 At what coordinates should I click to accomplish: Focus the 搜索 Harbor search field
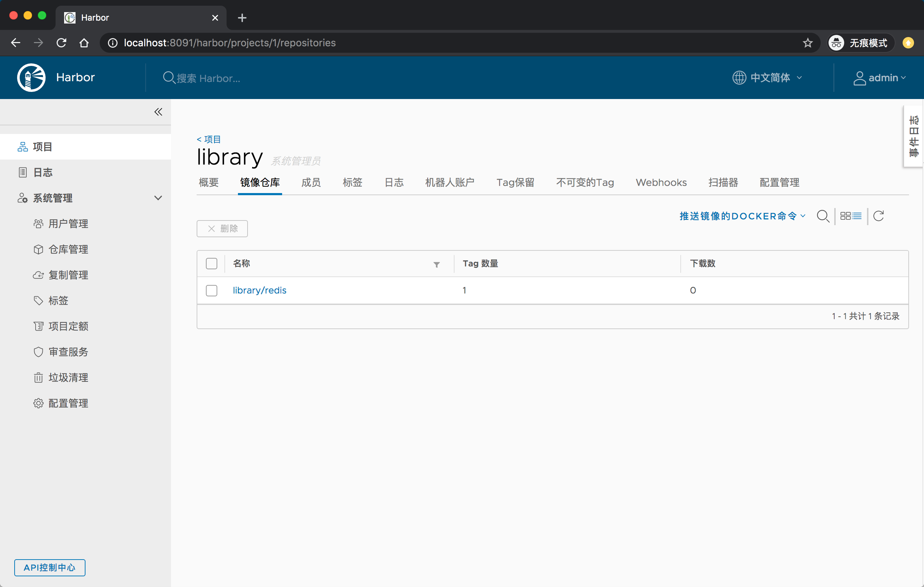(208, 78)
